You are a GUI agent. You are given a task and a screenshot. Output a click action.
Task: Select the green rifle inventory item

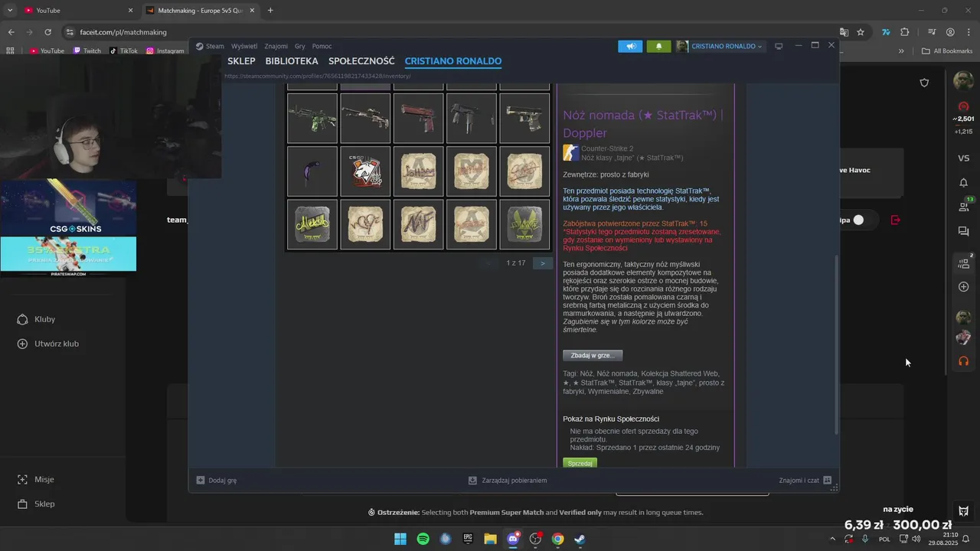click(312, 119)
